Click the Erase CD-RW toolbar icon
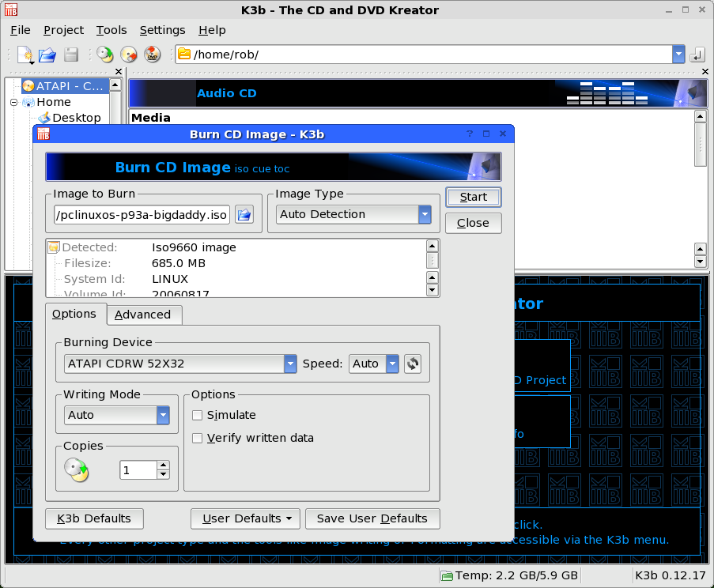 click(x=129, y=55)
